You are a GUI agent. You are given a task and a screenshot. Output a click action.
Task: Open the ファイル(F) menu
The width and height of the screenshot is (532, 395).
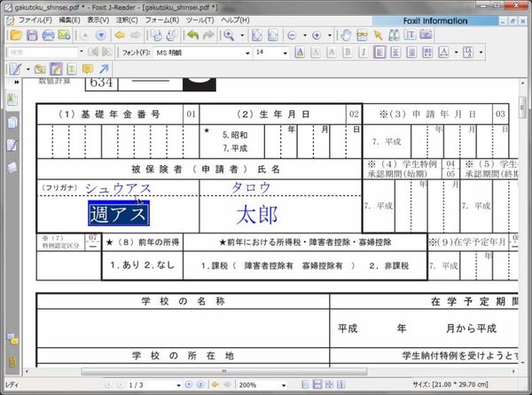point(35,20)
